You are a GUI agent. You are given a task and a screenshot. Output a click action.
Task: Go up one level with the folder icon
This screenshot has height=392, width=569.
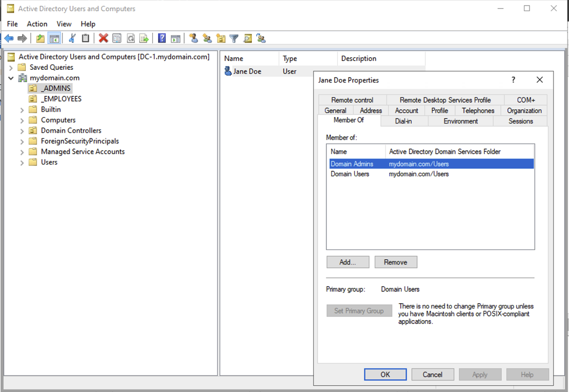41,38
